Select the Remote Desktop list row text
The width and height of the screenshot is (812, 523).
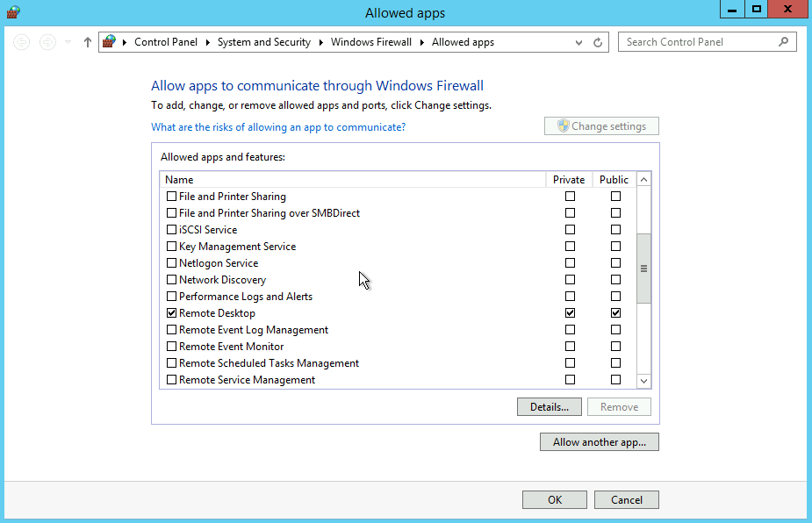[217, 313]
